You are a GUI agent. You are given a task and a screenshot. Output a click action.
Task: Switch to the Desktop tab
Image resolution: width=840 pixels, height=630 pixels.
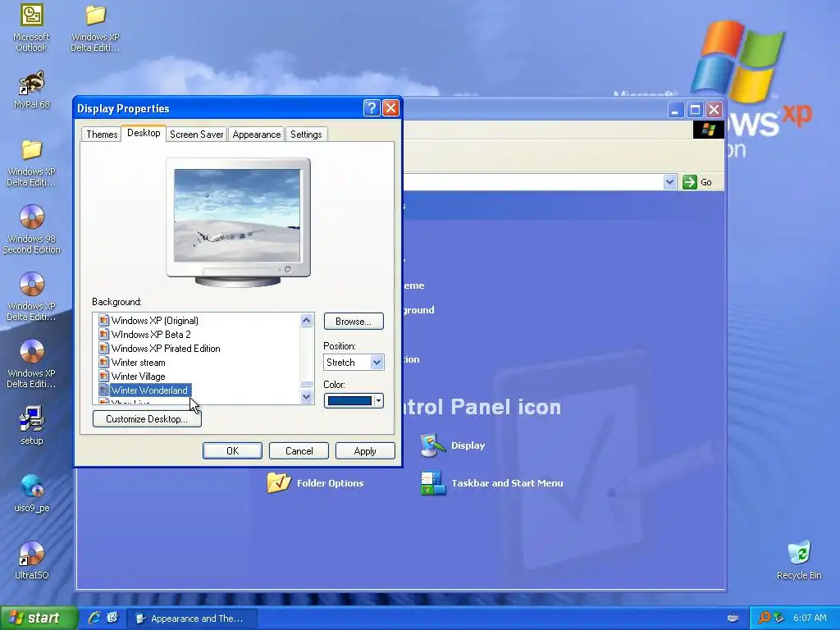(144, 133)
